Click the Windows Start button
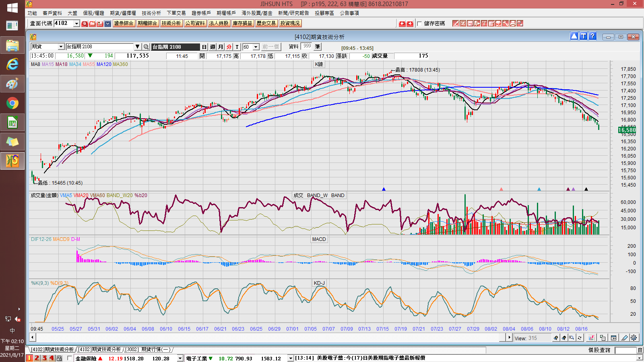 pyautogui.click(x=12, y=8)
